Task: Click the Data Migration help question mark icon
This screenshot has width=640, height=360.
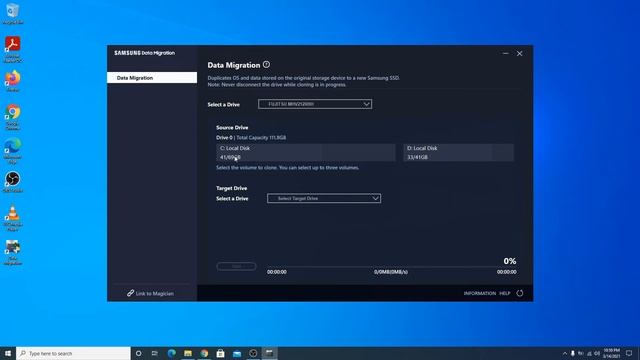Action: [267, 64]
